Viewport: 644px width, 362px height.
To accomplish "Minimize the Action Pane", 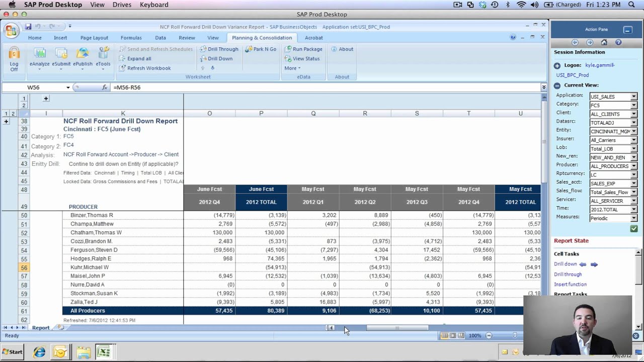I will [x=627, y=30].
